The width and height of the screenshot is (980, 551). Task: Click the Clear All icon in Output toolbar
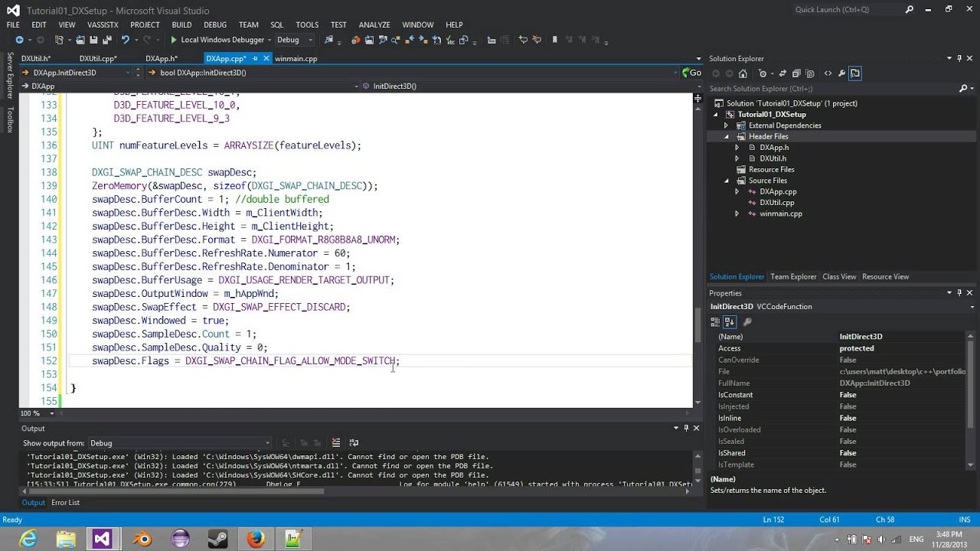tap(336, 442)
